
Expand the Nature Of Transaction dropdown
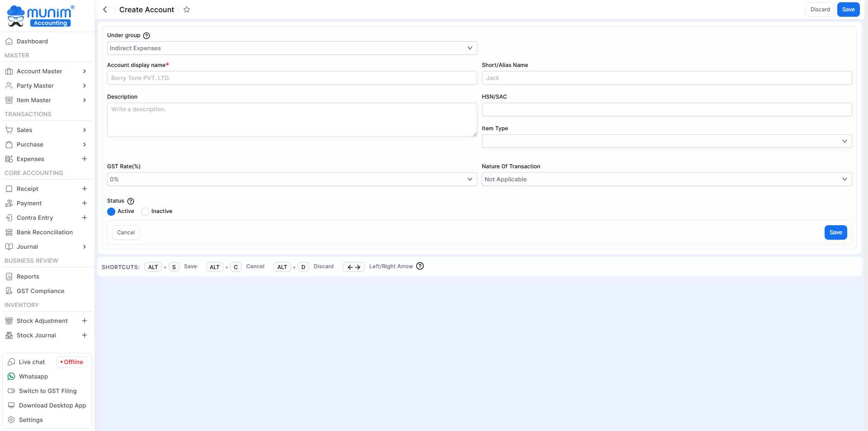click(x=666, y=179)
